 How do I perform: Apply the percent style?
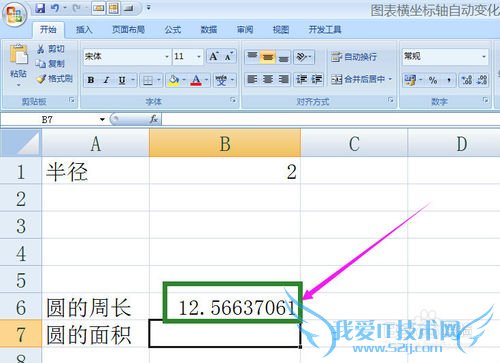[x=433, y=80]
